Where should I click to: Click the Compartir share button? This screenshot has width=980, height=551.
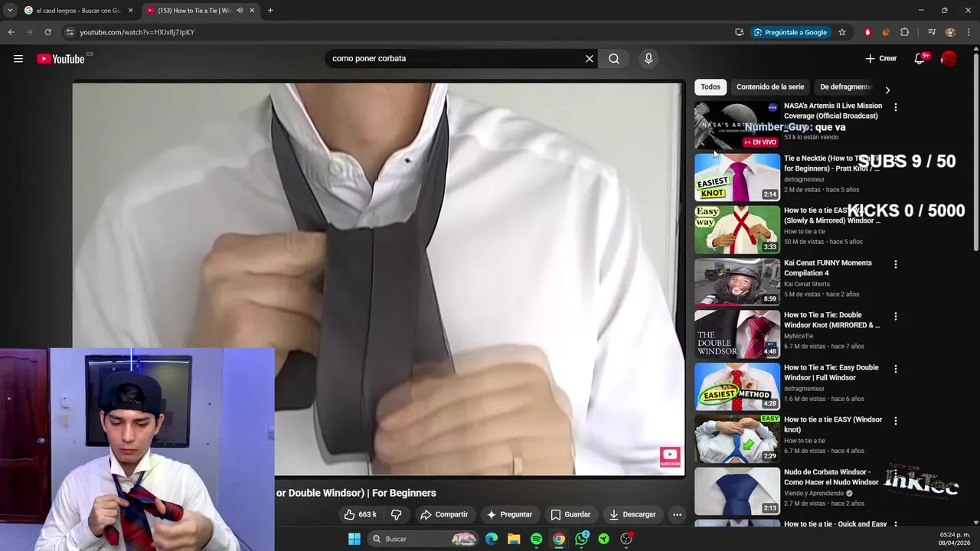pos(444,514)
